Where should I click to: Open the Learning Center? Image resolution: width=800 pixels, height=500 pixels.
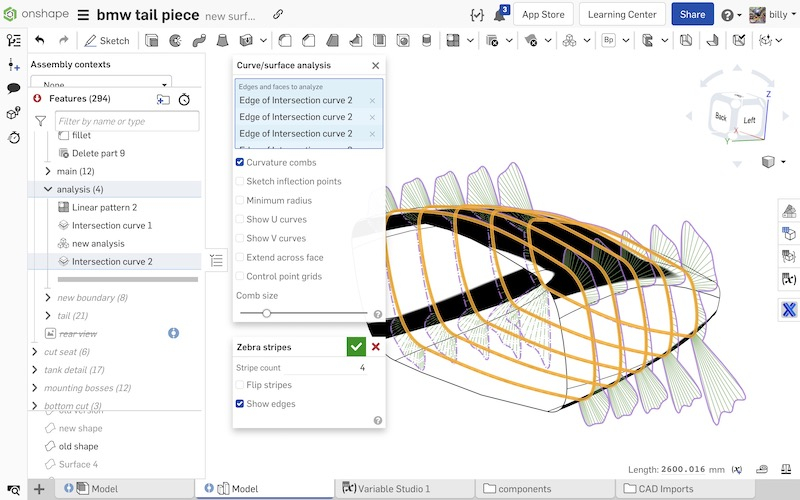[622, 14]
